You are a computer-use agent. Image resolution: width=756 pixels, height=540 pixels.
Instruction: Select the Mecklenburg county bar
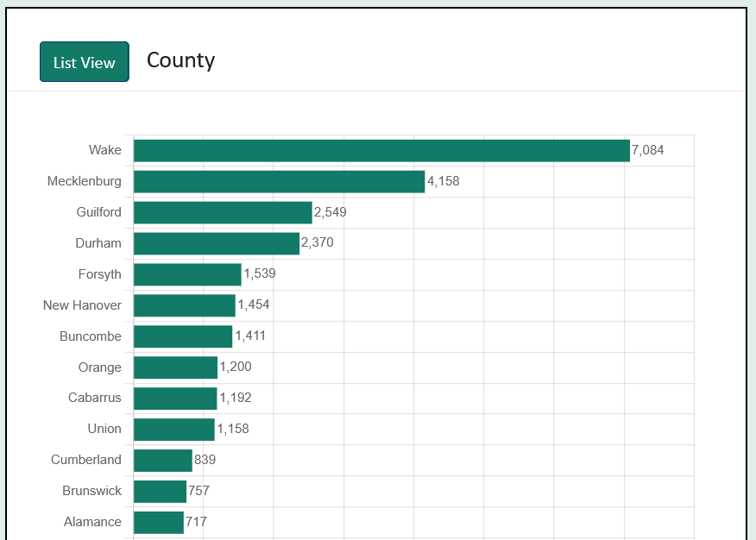click(x=279, y=182)
